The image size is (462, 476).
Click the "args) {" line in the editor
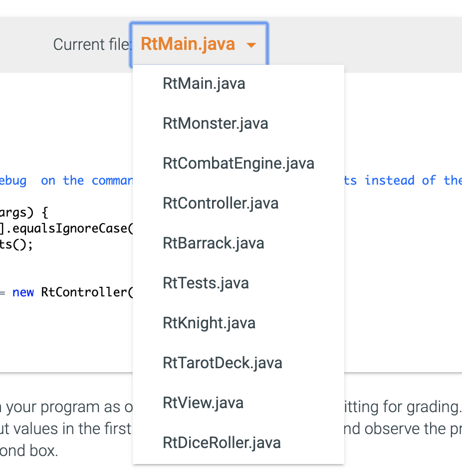click(x=23, y=214)
